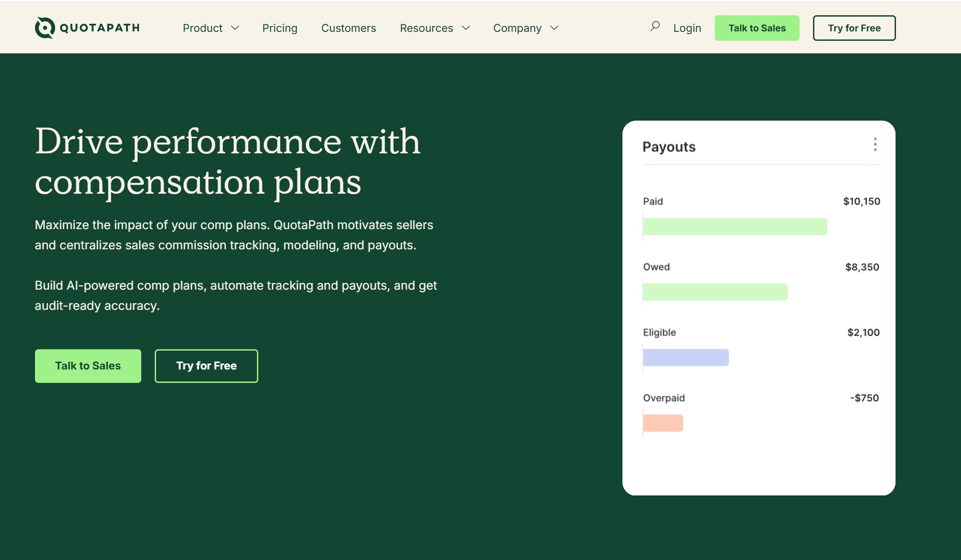Screen dimensions: 961x560
Task: Open the Customers page
Action: click(348, 28)
